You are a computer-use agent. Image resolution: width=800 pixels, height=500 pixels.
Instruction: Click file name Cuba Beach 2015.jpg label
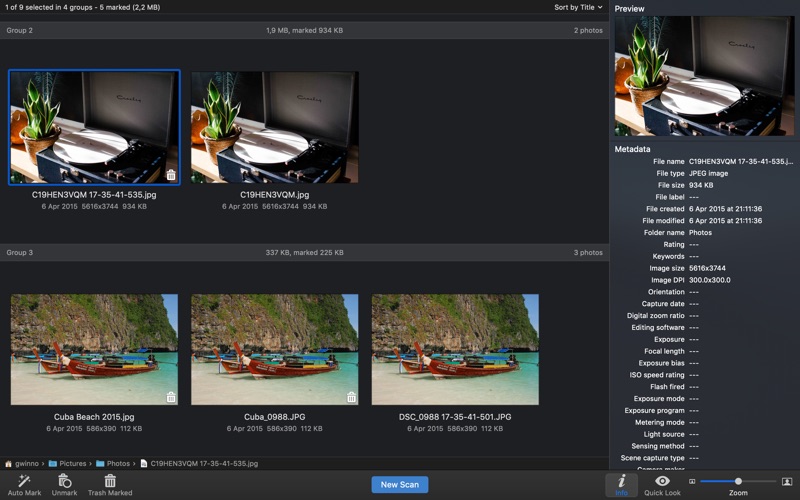tap(94, 417)
